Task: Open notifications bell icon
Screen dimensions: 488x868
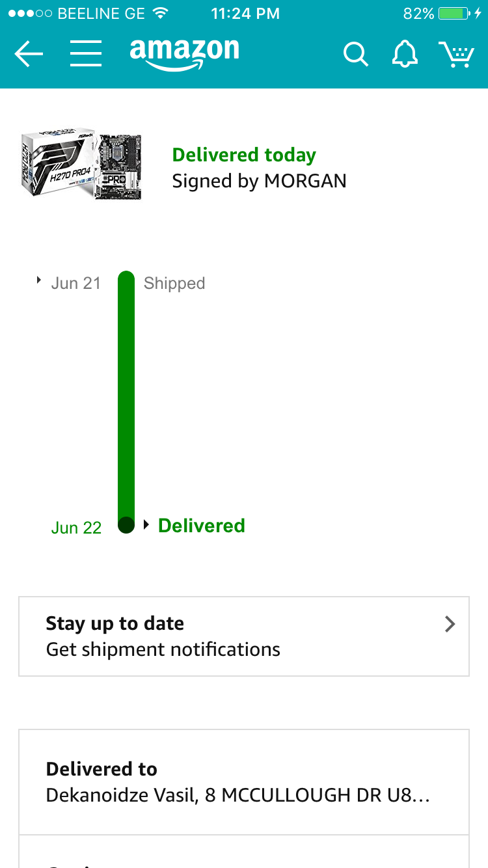Action: click(404, 54)
